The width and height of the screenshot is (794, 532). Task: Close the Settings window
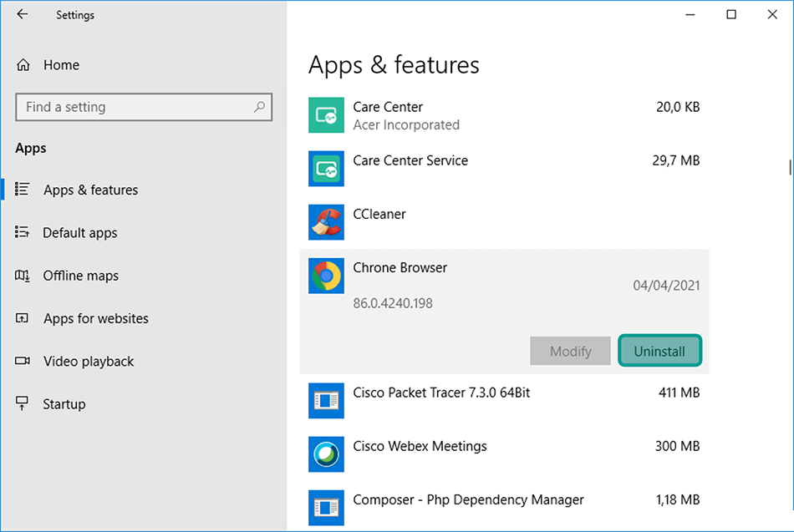point(772,15)
